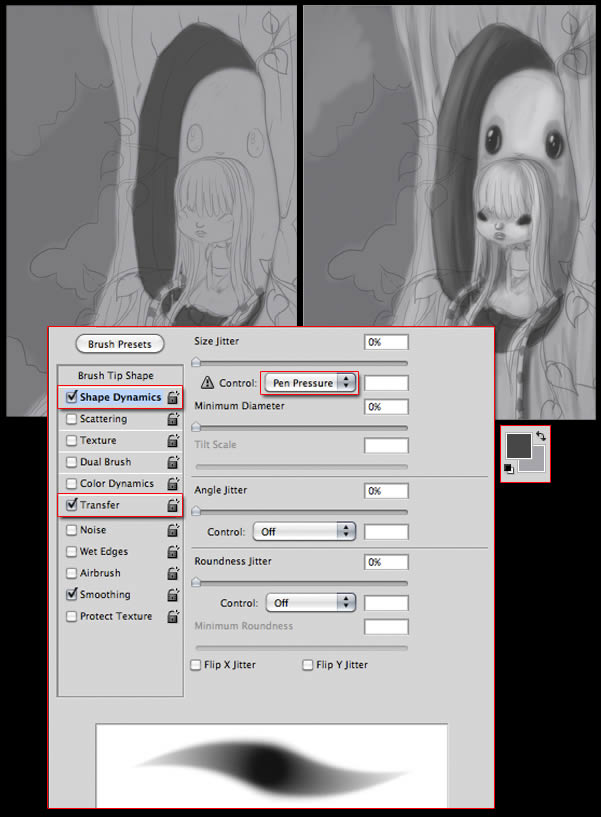Click the Size Jitter percentage field
The height and width of the screenshot is (817, 601).
click(x=386, y=342)
